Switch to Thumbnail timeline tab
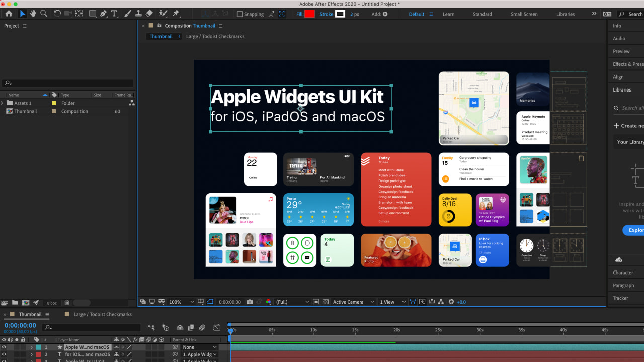Viewport: 644px width, 362px height. click(x=30, y=314)
